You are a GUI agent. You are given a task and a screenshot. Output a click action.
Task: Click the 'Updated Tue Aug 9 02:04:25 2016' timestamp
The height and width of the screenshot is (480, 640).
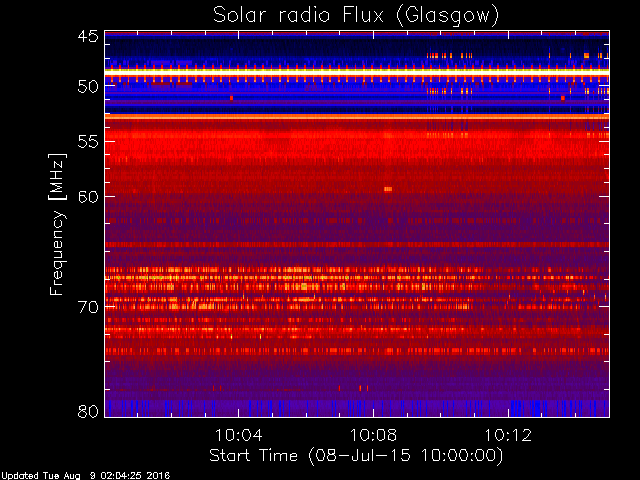[x=85, y=476]
